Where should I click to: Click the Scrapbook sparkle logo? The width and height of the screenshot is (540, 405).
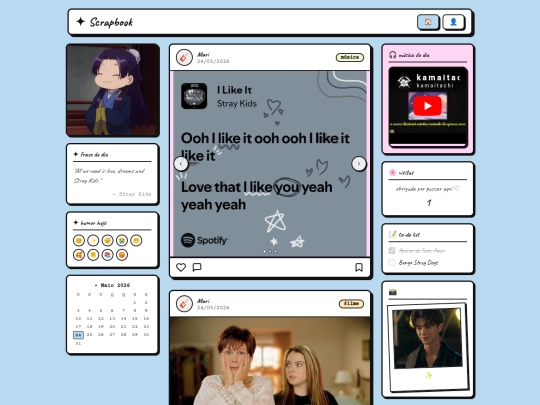[80, 22]
